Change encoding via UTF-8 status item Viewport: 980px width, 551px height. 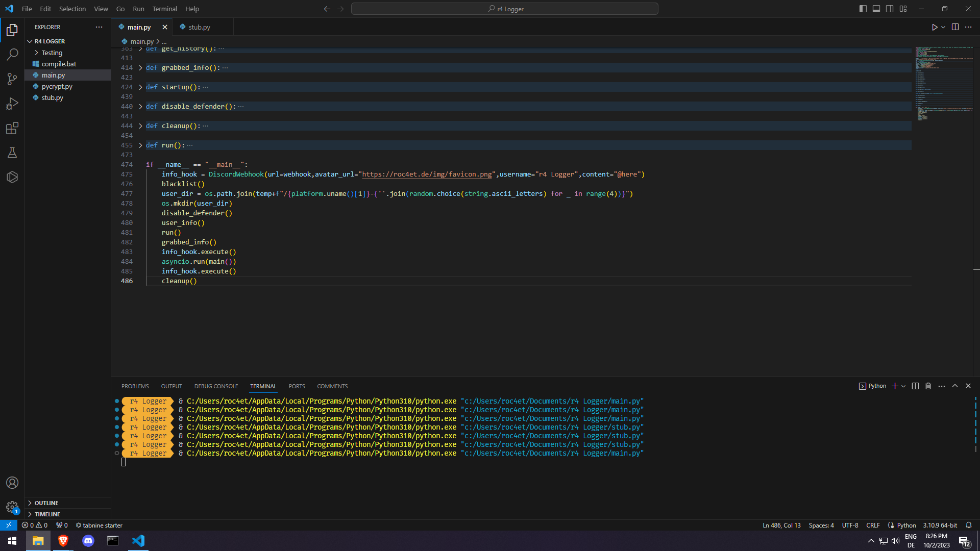pyautogui.click(x=850, y=525)
